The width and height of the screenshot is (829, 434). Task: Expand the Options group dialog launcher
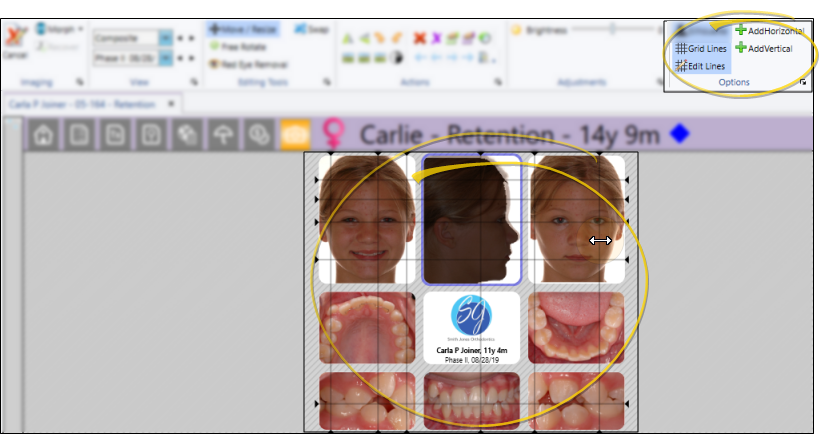point(803,83)
